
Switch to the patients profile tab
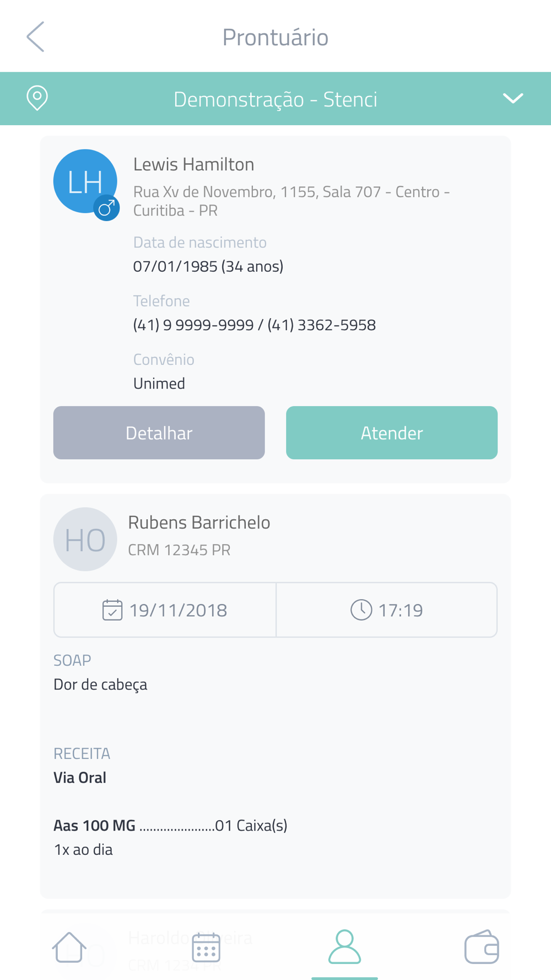coord(344,947)
